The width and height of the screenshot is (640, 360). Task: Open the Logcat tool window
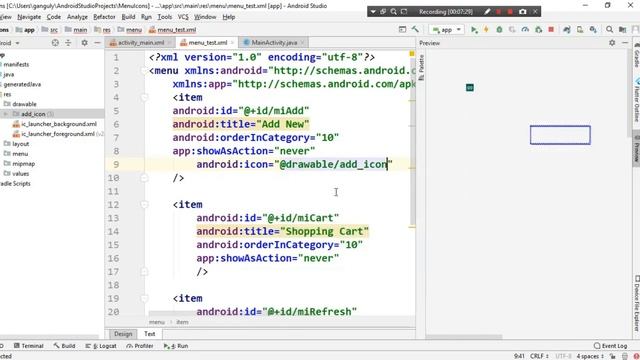pos(101,346)
